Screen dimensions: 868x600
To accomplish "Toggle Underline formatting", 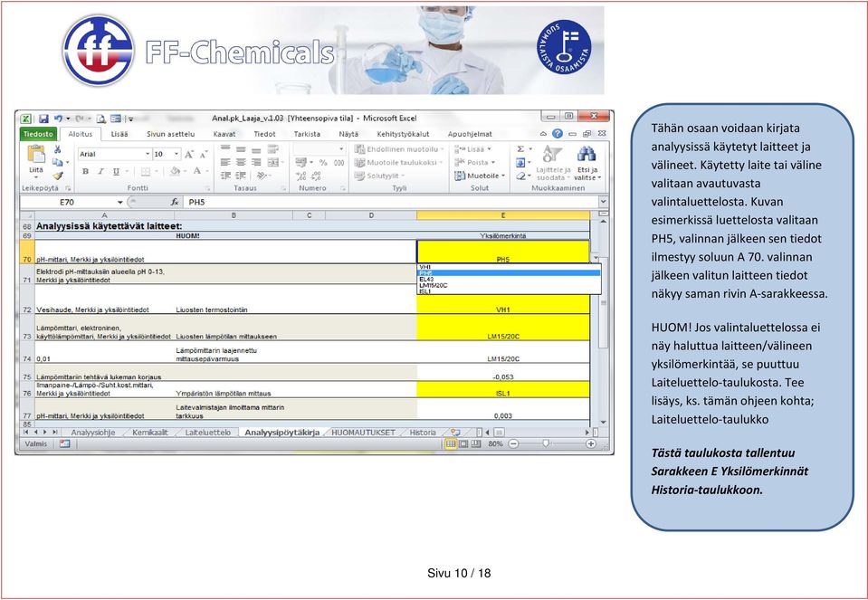I will [116, 172].
